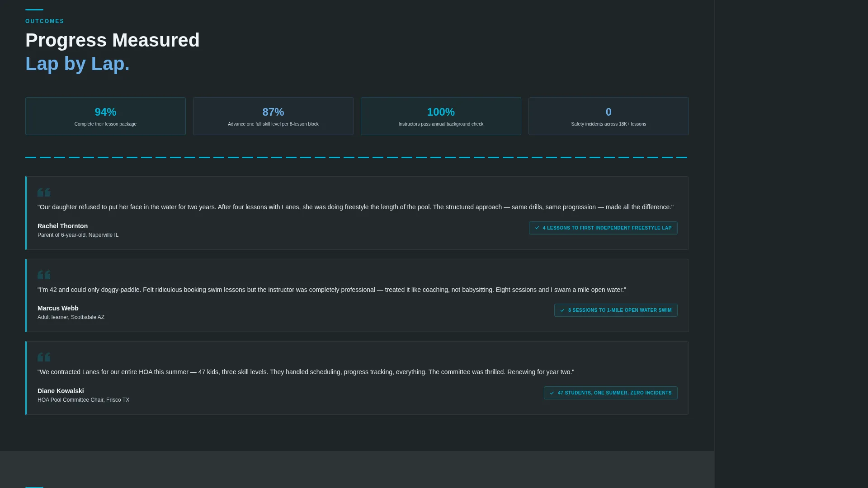Click 'HOA Pool Committee Chair, Frisco TX' text
Image resolution: width=868 pixels, height=488 pixels.
(83, 400)
